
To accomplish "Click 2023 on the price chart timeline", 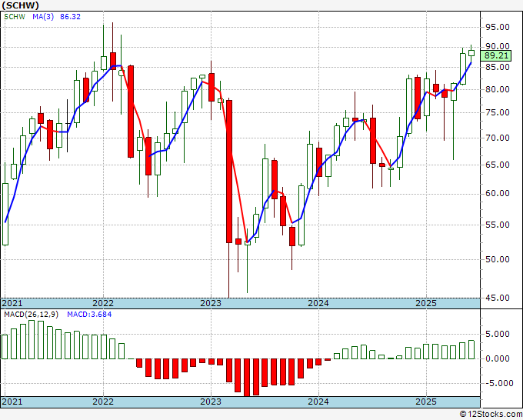I will point(211,303).
